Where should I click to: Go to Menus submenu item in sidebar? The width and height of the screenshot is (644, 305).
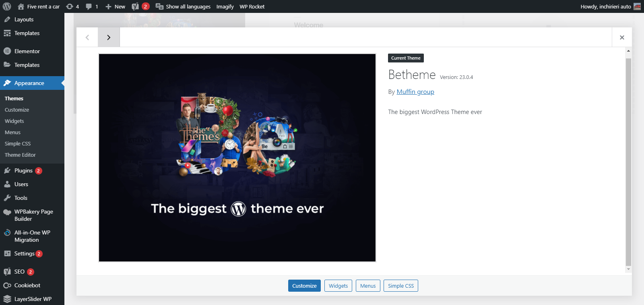[x=13, y=132]
